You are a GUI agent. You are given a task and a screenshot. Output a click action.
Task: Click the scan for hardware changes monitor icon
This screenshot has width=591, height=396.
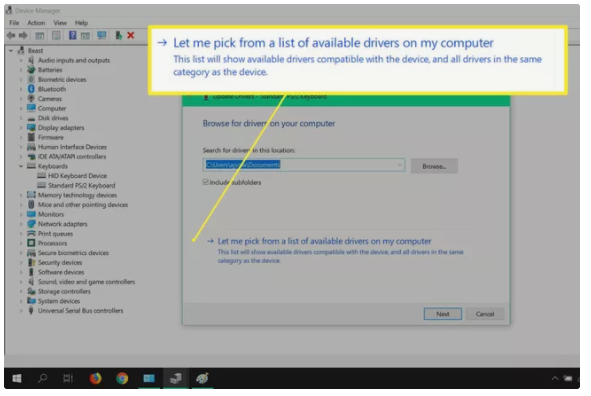pyautogui.click(x=102, y=35)
